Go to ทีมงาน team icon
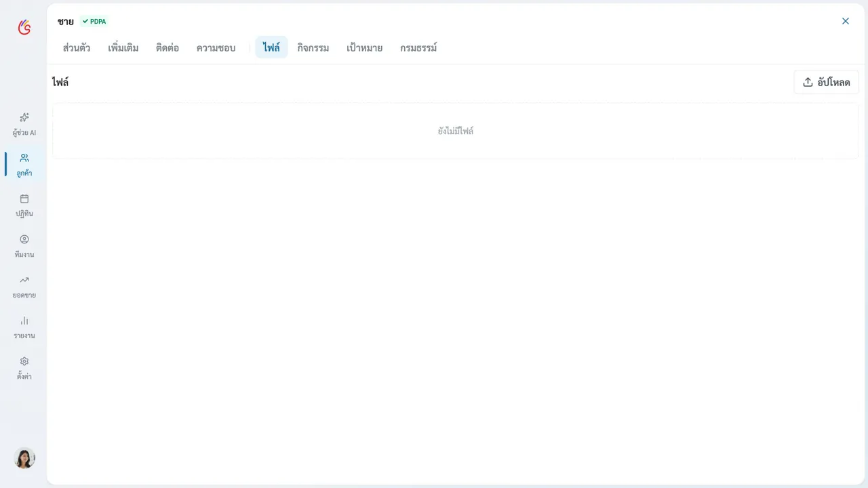The image size is (868, 488). coord(24,239)
